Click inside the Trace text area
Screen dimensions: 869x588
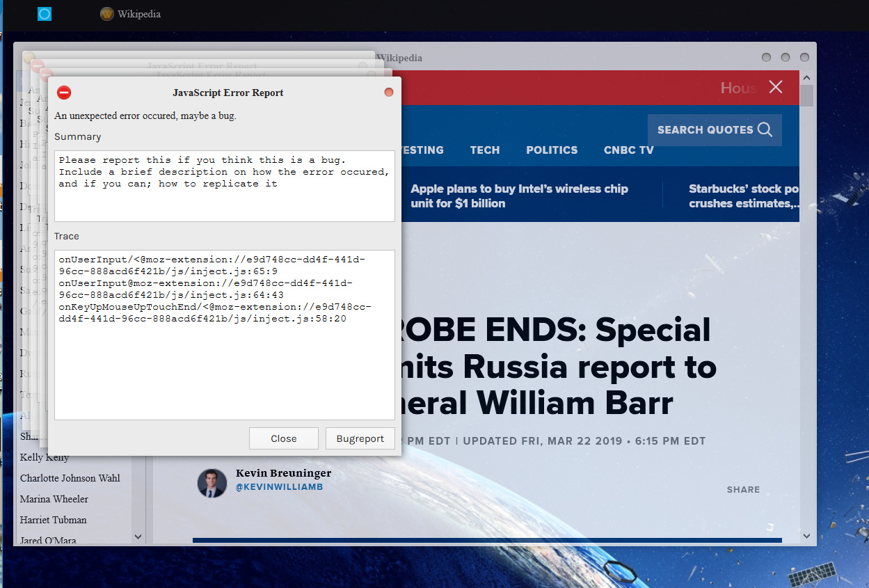pyautogui.click(x=225, y=335)
